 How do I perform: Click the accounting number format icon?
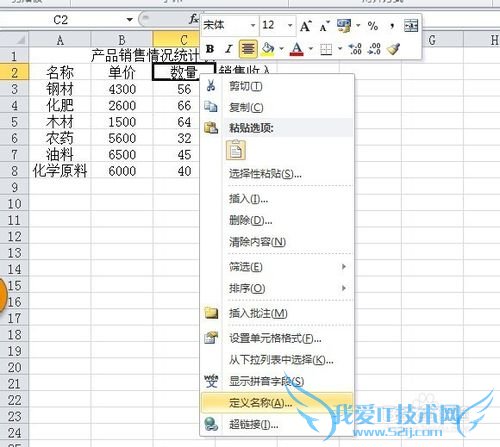coord(344,26)
